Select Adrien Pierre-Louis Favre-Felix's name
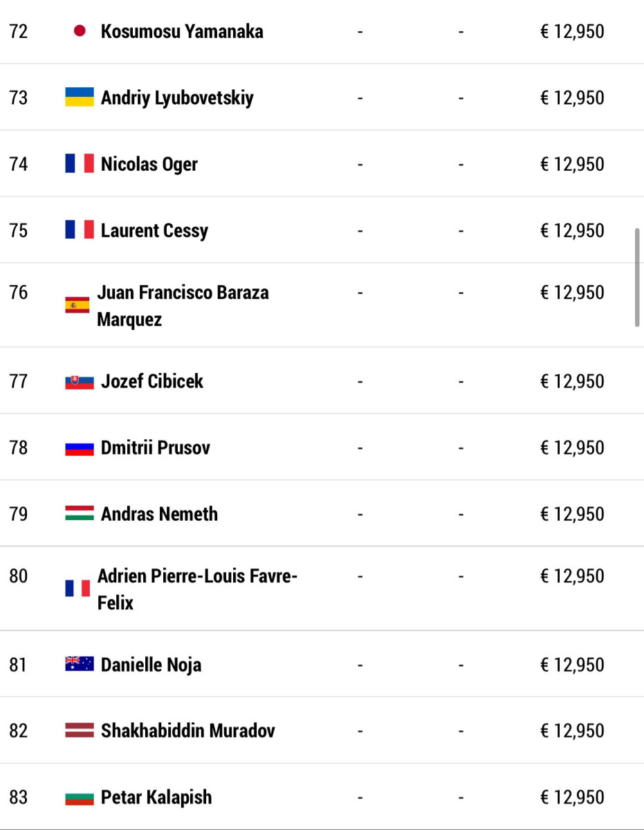 click(197, 589)
